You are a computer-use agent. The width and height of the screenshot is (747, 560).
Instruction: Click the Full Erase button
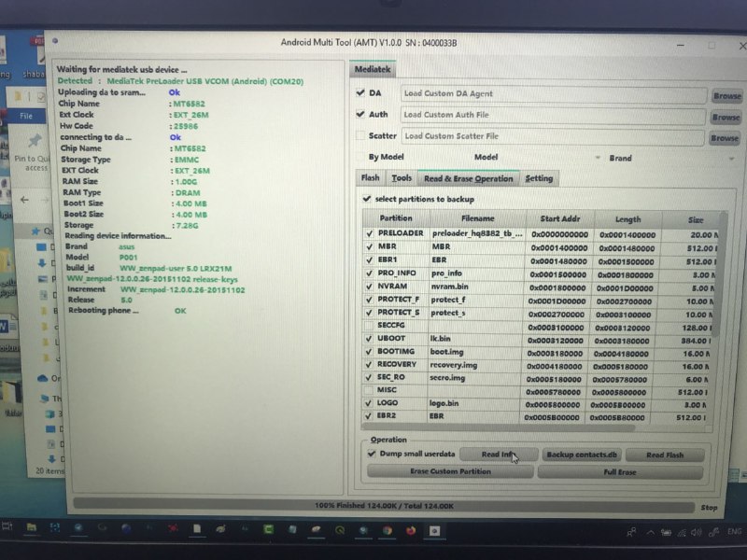620,472
